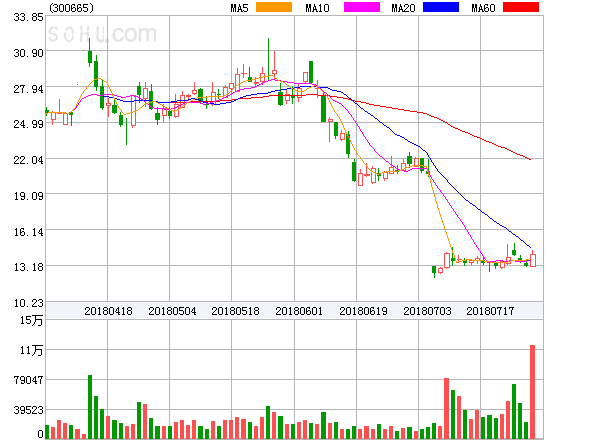Click the red MA60 legend swatch
Viewport: 600px width, 440px height.
pos(521,7)
